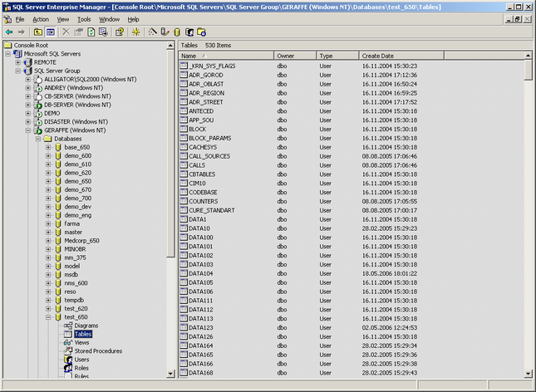Click Register Server toolbar icon
Screen dimensions: 536x392
tap(165, 32)
